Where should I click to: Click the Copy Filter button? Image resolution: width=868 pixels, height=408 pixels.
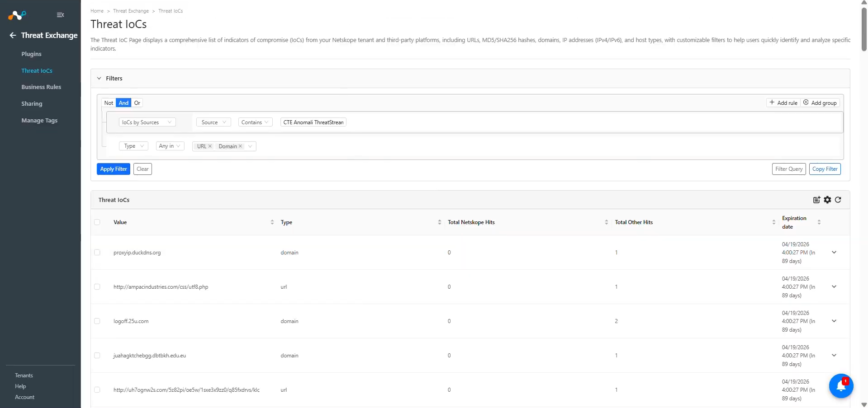click(x=825, y=169)
